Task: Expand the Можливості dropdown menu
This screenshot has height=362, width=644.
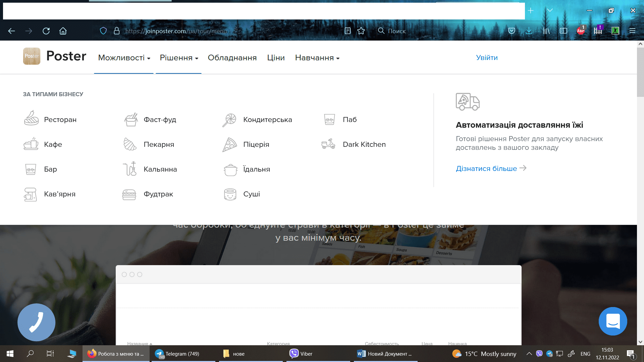Action: pos(124,58)
